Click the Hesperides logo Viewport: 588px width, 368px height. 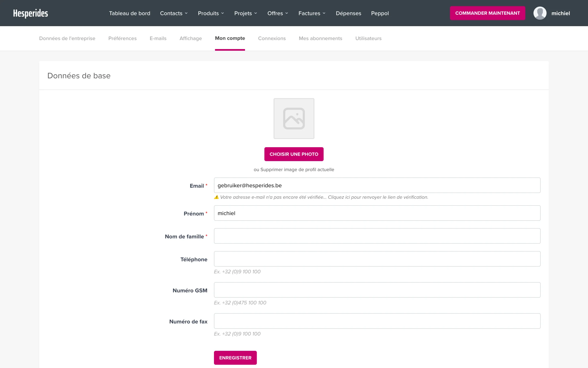coord(30,13)
